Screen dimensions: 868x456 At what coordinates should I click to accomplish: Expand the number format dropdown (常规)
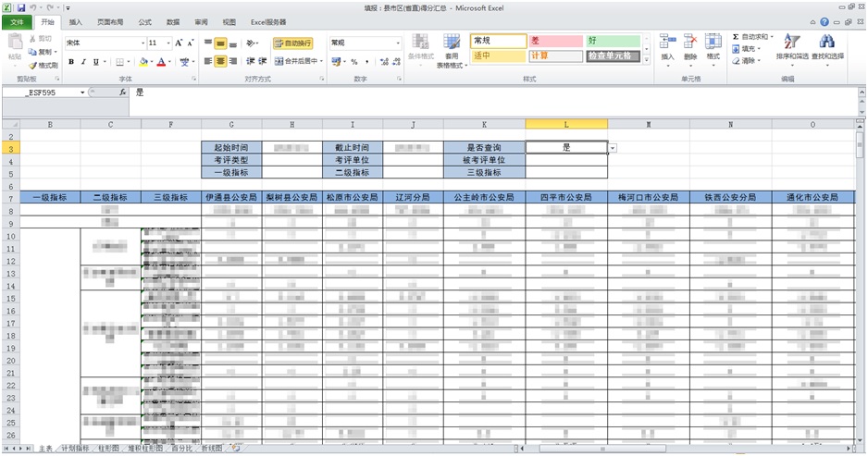tap(399, 43)
